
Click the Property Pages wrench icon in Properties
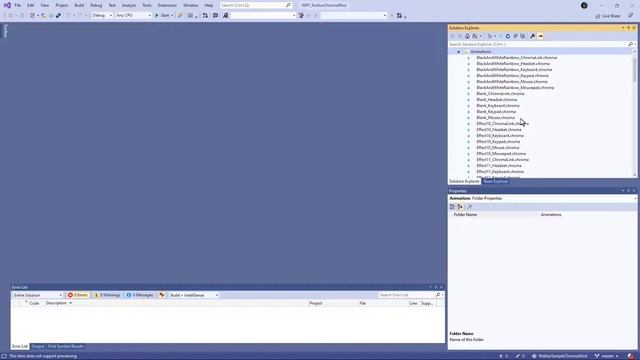tap(469, 207)
